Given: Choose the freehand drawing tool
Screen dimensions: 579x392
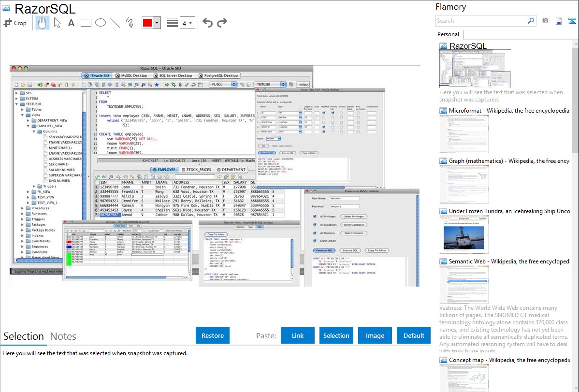Looking at the screenshot, I should pyautogui.click(x=130, y=23).
